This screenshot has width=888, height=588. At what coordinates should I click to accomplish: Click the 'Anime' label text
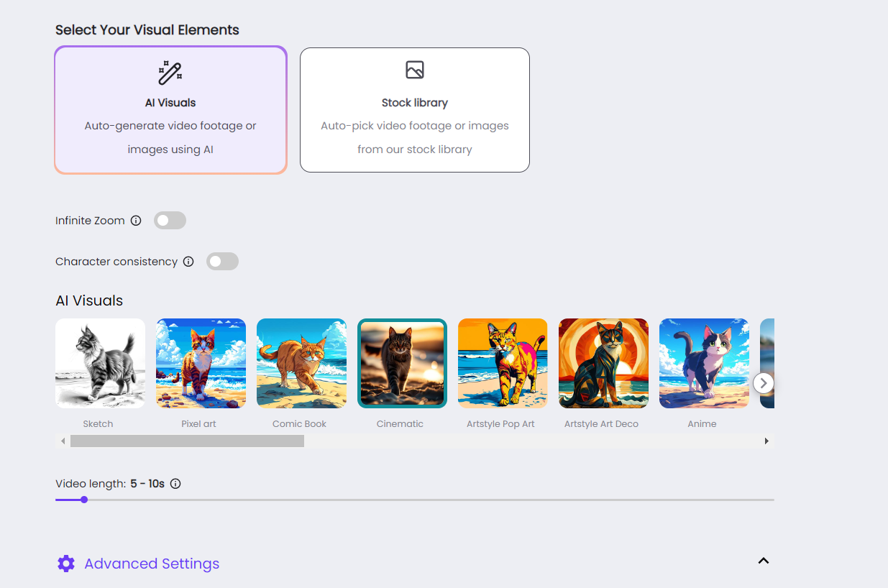click(x=702, y=424)
